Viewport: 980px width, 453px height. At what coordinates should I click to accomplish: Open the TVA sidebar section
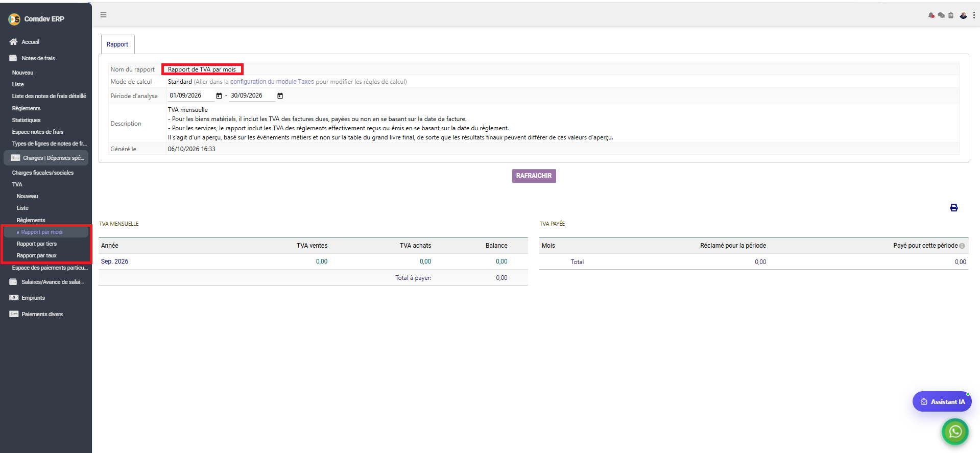click(17, 184)
